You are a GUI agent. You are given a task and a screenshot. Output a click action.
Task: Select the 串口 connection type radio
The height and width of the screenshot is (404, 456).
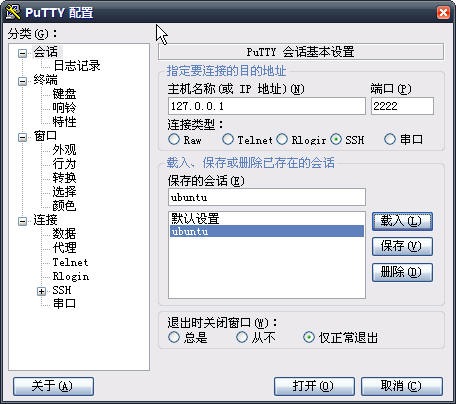(x=390, y=139)
